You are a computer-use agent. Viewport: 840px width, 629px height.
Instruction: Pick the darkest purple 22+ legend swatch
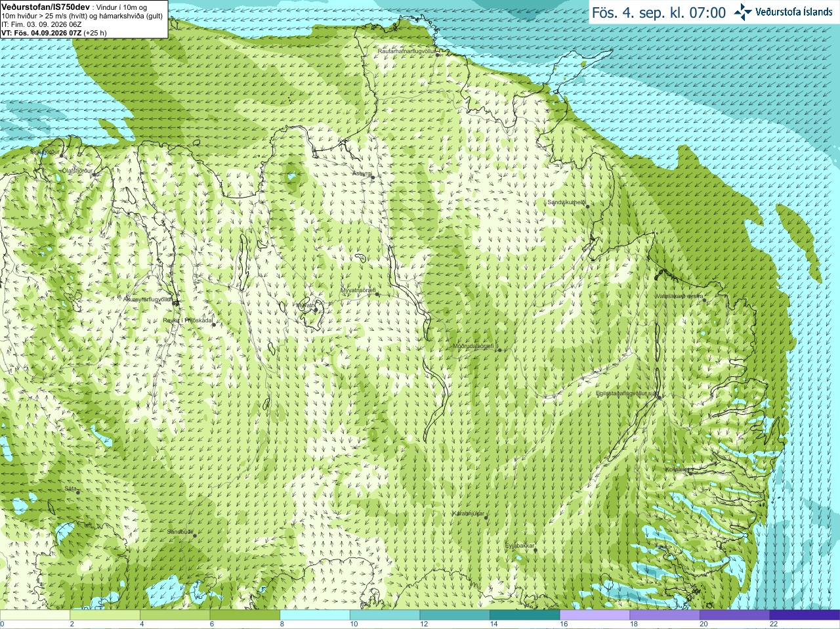805,615
